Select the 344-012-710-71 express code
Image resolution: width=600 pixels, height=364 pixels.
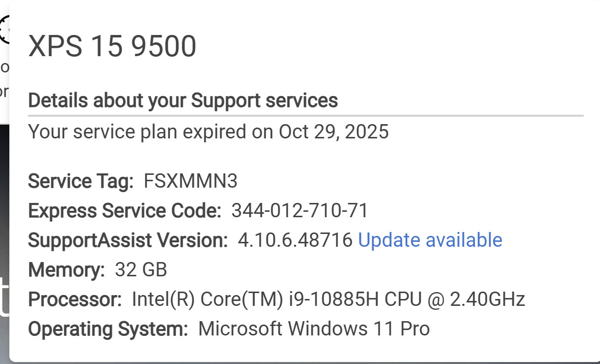300,211
